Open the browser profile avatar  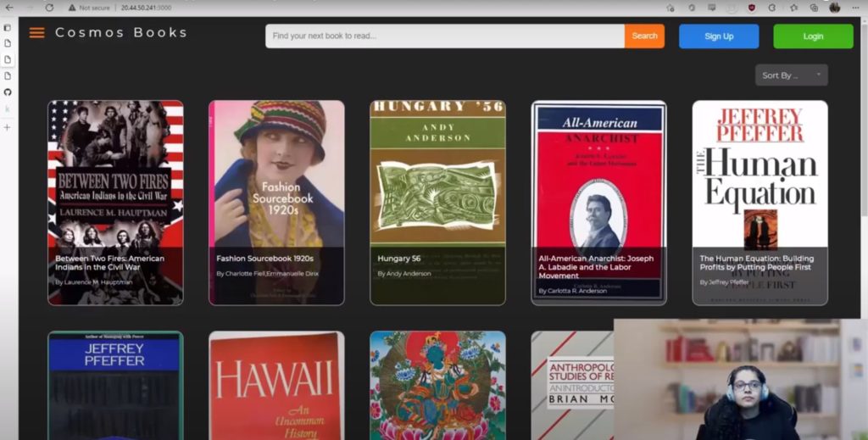(x=834, y=8)
